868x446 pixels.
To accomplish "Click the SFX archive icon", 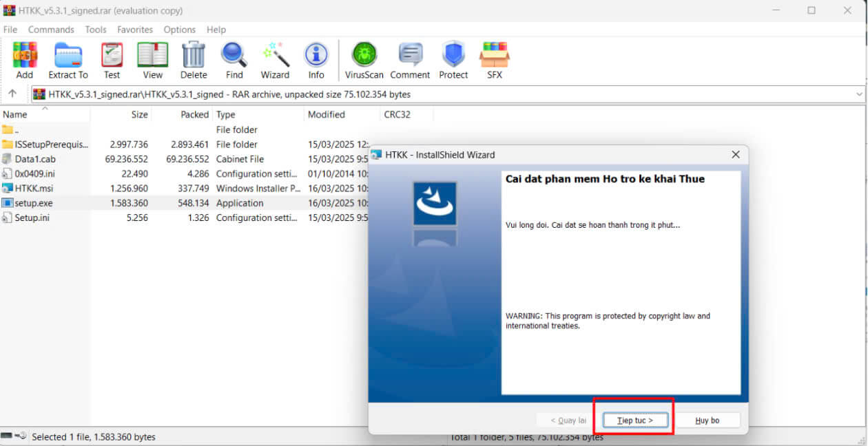I will coord(495,54).
